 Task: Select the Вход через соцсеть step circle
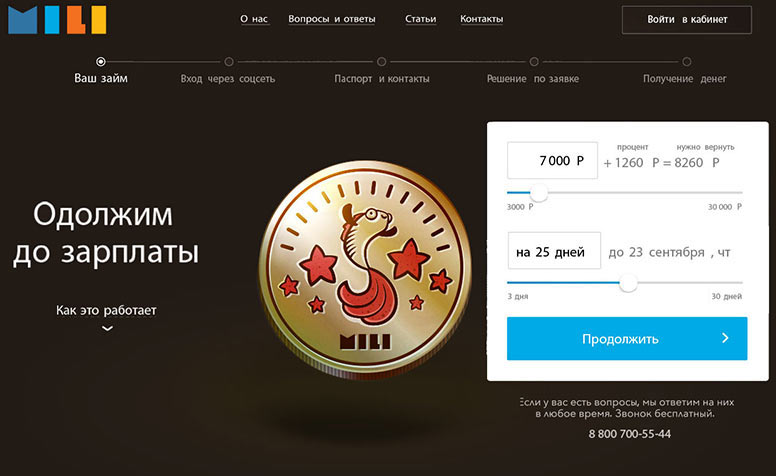click(x=229, y=62)
